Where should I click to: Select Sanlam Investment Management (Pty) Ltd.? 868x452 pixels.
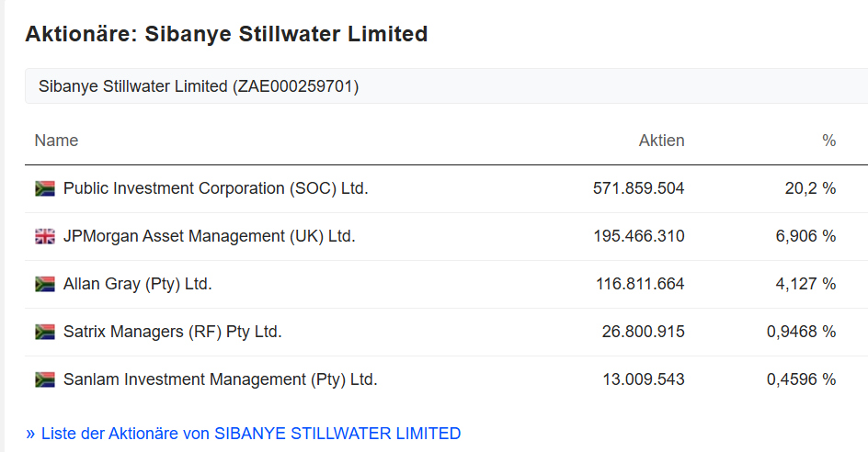220,379
